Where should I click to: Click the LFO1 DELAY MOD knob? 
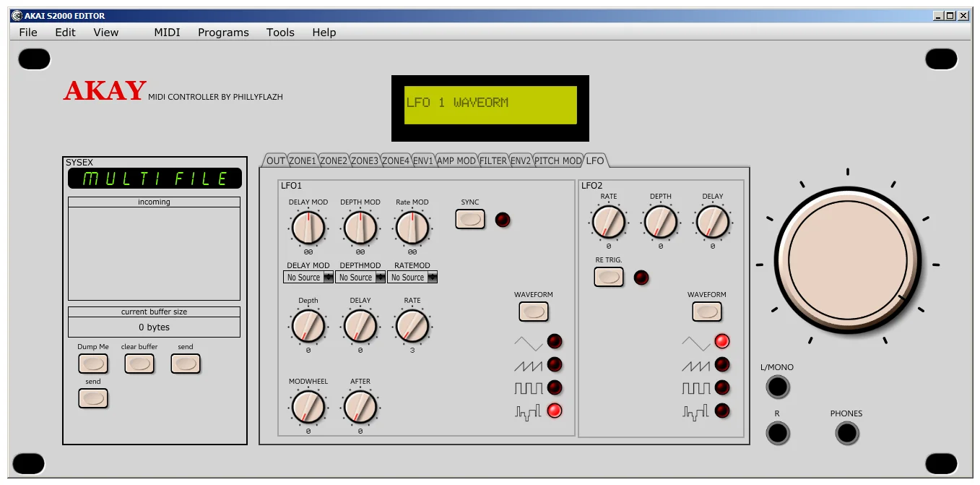pos(308,228)
